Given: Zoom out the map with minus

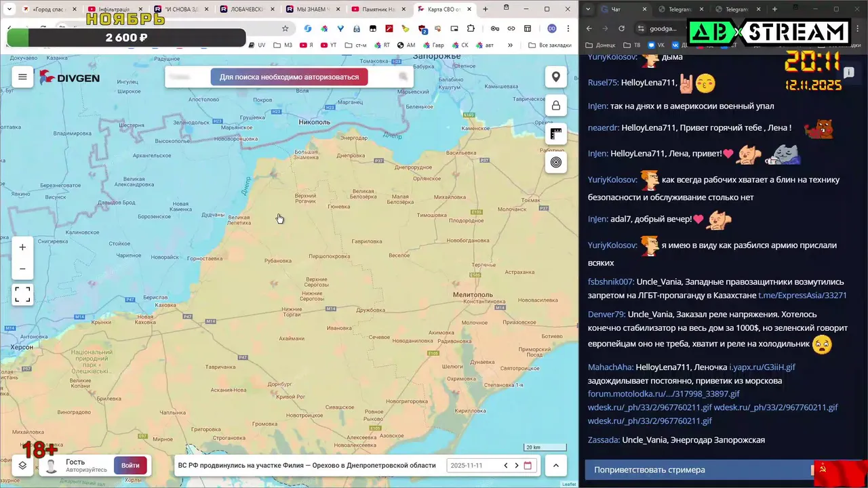Looking at the screenshot, I should (x=22, y=269).
